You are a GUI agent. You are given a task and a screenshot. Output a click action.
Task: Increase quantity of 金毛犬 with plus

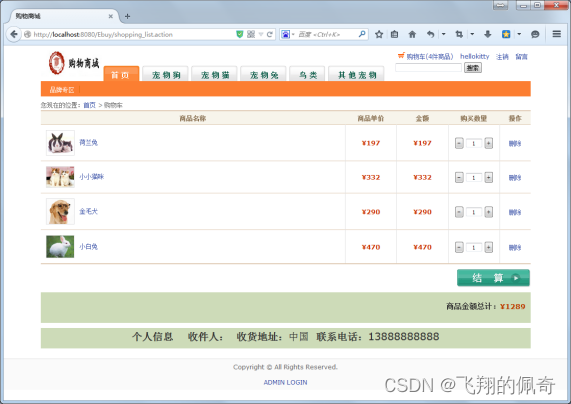point(488,212)
